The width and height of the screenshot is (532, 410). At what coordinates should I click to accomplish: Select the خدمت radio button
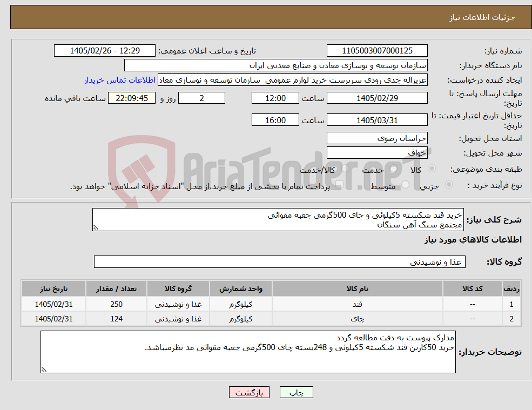pyautogui.click(x=393, y=169)
